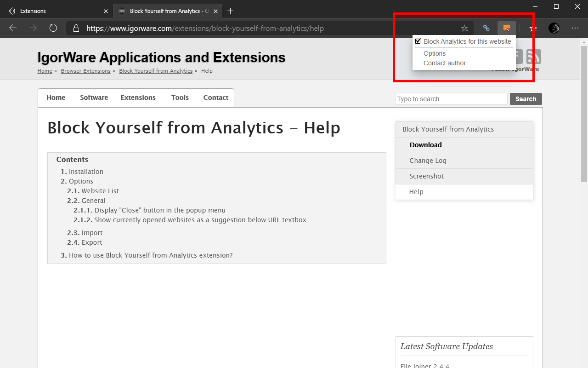This screenshot has width=588, height=368.
Task: Open the Home tab in site navigation
Action: [x=56, y=98]
